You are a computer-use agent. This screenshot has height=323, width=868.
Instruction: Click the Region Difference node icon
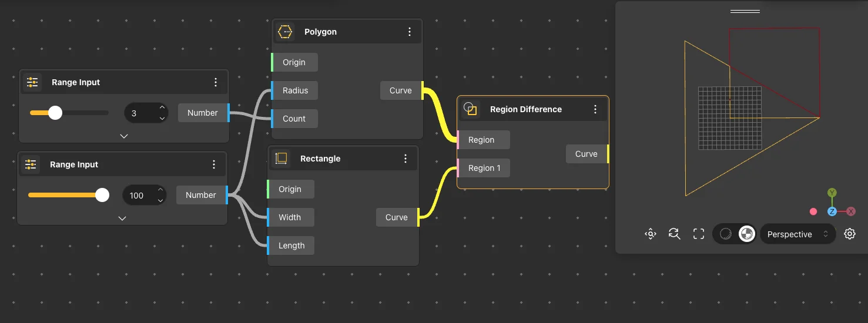470,109
